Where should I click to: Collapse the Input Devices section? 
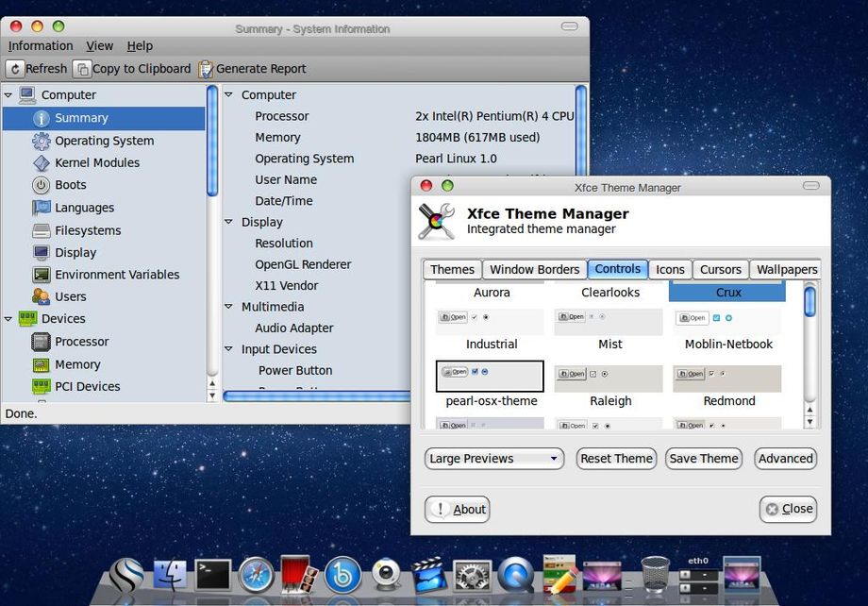[228, 349]
